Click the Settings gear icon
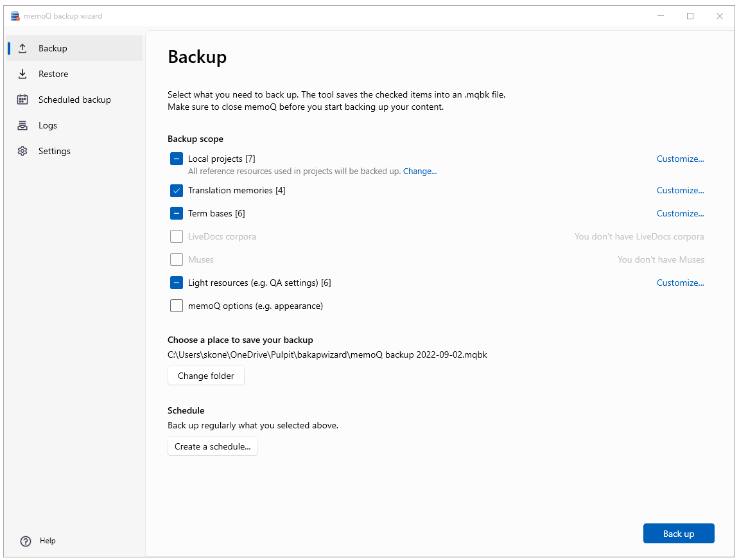This screenshot has height=560, width=739. pyautogui.click(x=22, y=151)
